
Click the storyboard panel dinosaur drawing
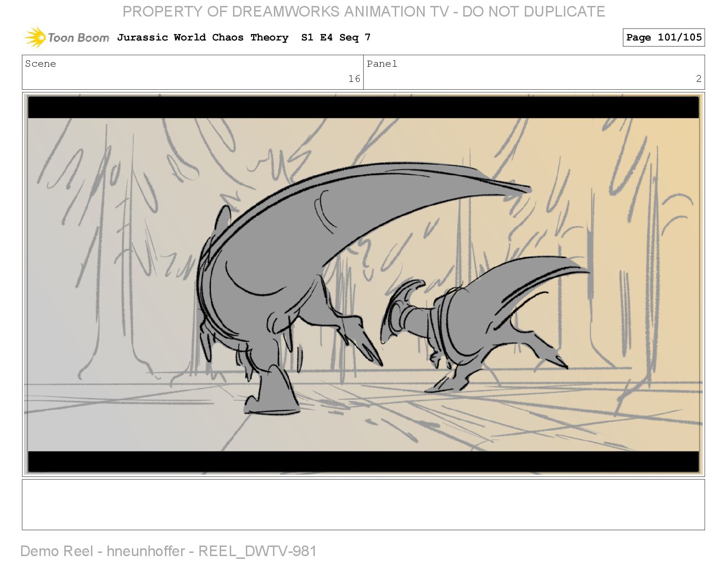363,284
